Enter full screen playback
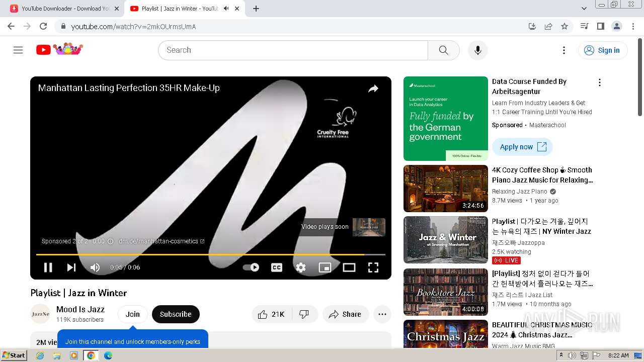Image resolution: width=644 pixels, height=362 pixels. coord(373,267)
